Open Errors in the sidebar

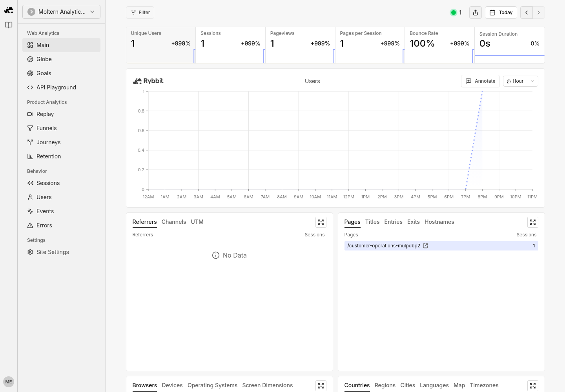61,225
